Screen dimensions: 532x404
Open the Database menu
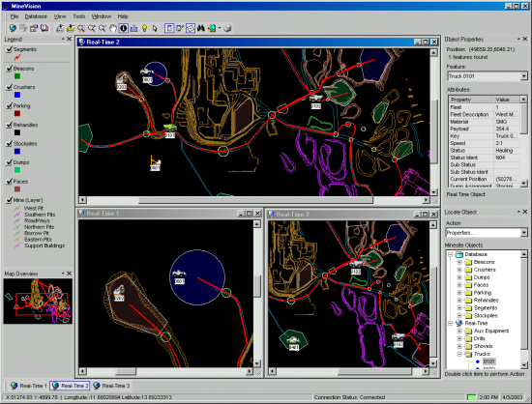[36, 16]
